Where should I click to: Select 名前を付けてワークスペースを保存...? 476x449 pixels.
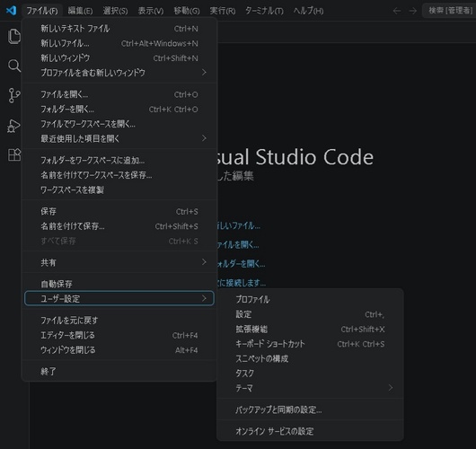click(x=119, y=175)
